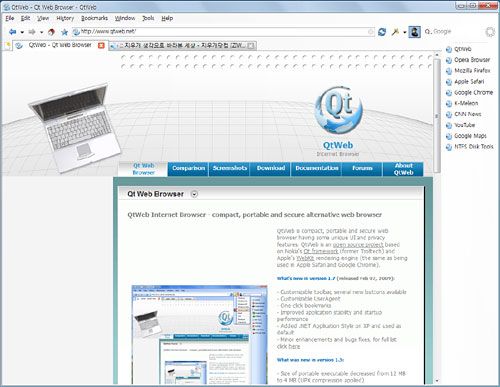Image resolution: width=500 pixels, height=387 pixels.
Task: Open the Bookmarks menu
Action: click(x=94, y=18)
